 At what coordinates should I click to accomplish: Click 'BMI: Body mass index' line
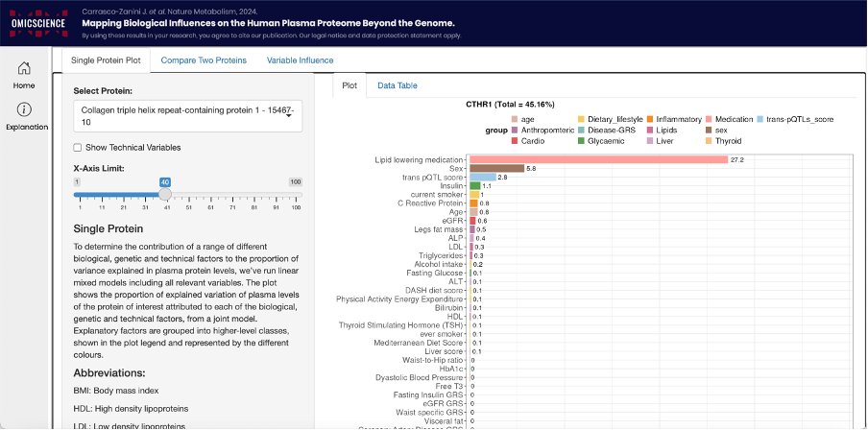click(116, 391)
